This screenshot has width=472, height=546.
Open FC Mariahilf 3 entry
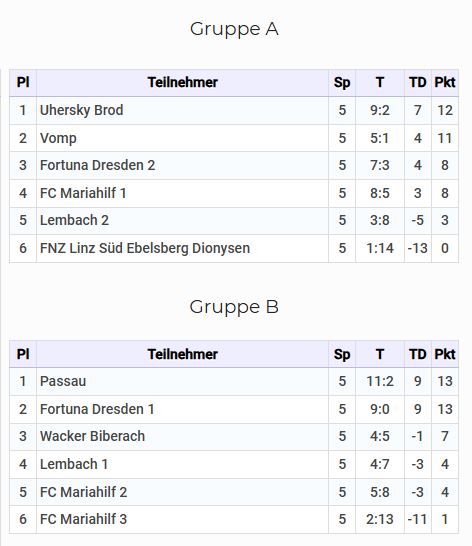[x=84, y=519]
